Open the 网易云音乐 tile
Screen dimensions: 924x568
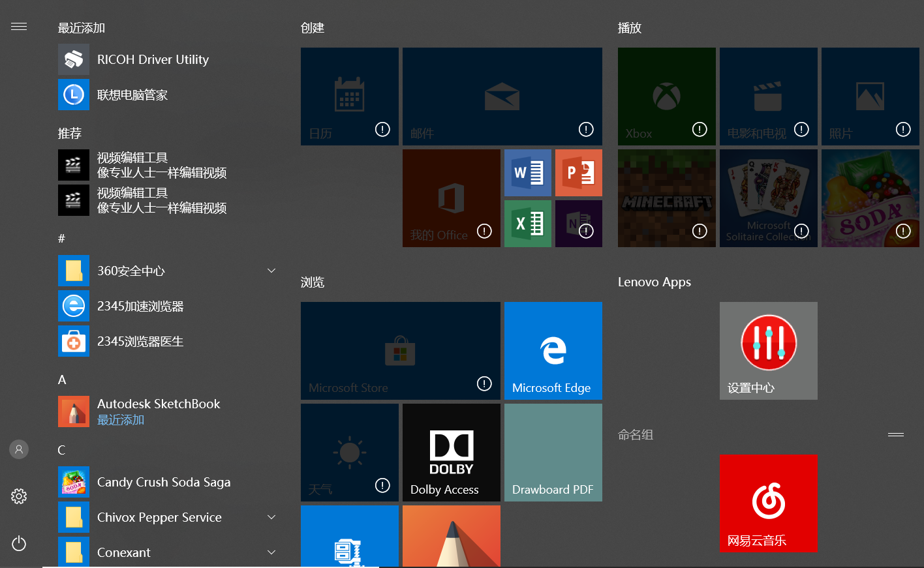point(769,504)
